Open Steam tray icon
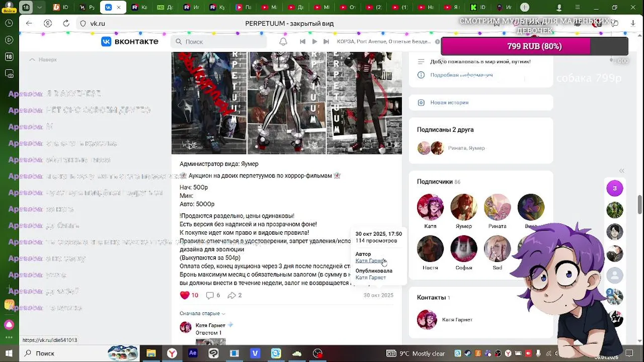This screenshot has height=362, width=644. point(467,353)
